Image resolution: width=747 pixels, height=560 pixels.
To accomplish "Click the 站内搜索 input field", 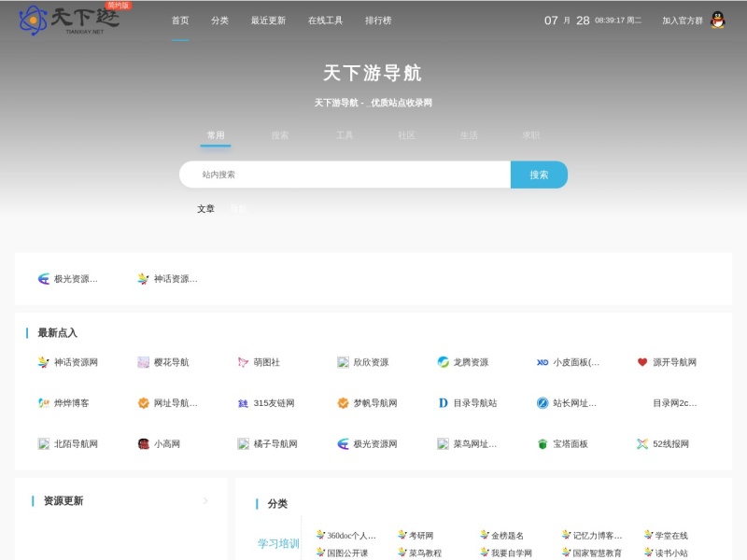I will pos(345,175).
